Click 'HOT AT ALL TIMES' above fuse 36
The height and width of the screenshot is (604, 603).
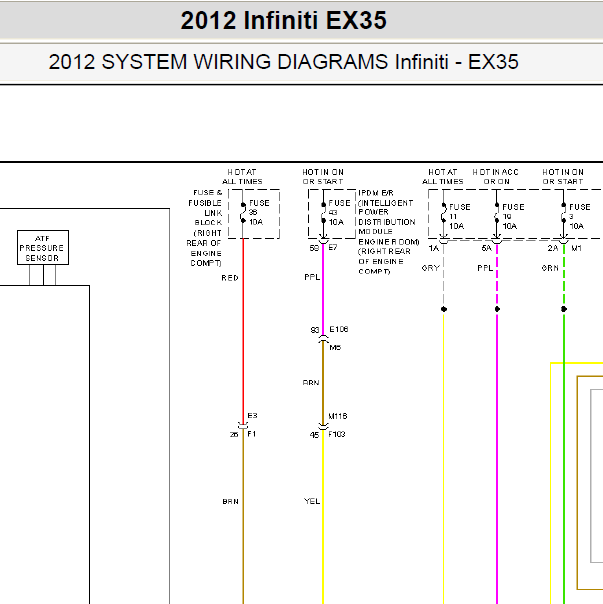[242, 177]
